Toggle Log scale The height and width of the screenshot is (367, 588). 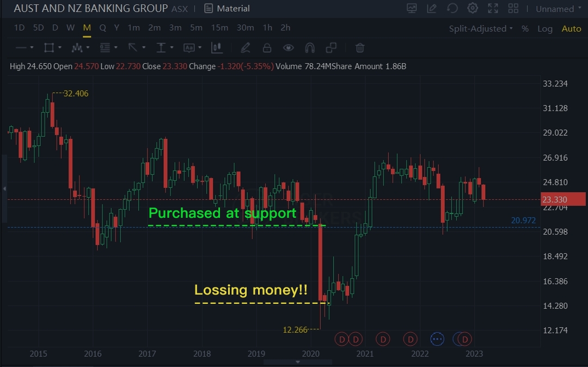point(545,29)
